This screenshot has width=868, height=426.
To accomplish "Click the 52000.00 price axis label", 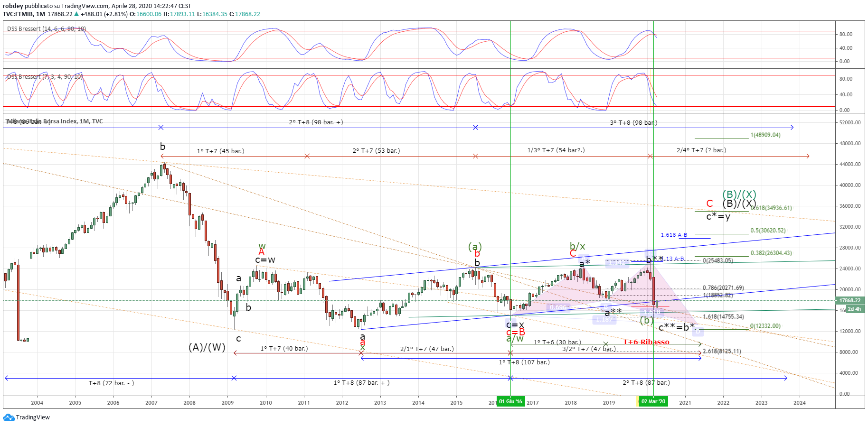I will [850, 122].
